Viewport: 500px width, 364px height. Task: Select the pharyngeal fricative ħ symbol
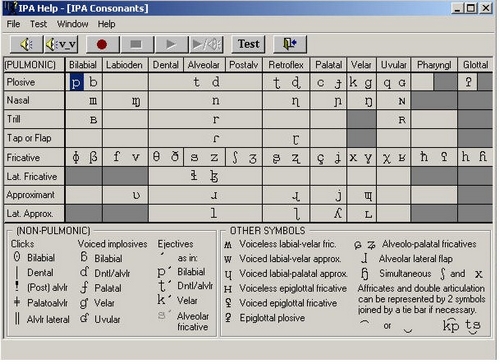coord(424,156)
